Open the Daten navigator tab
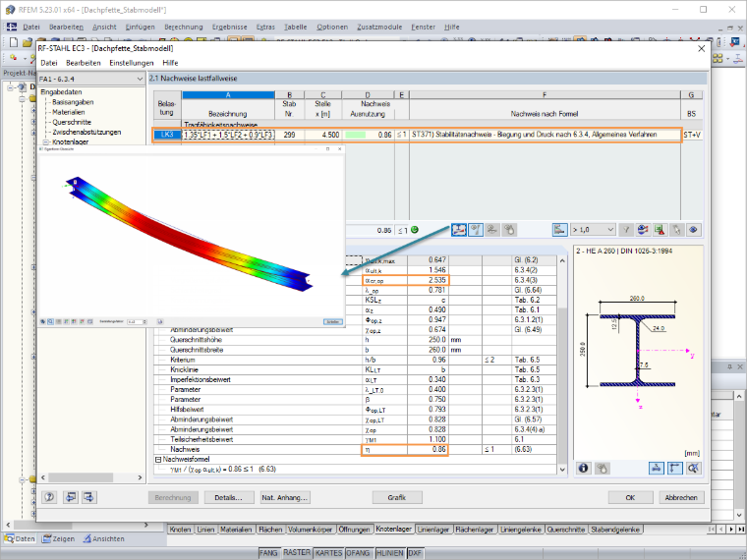 click(21, 539)
